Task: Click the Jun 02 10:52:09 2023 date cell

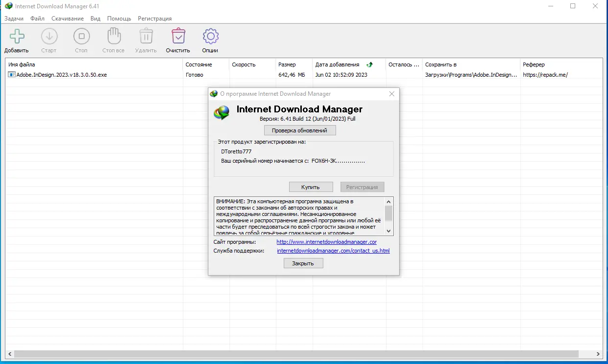Action: 341,75
